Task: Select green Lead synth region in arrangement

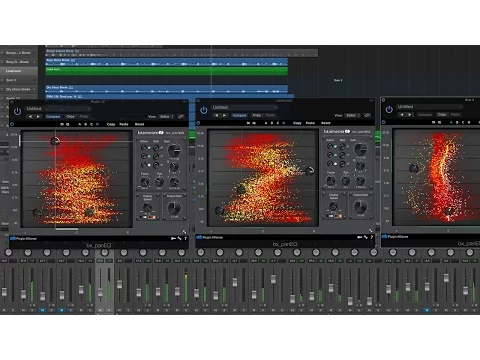Action: point(167,71)
